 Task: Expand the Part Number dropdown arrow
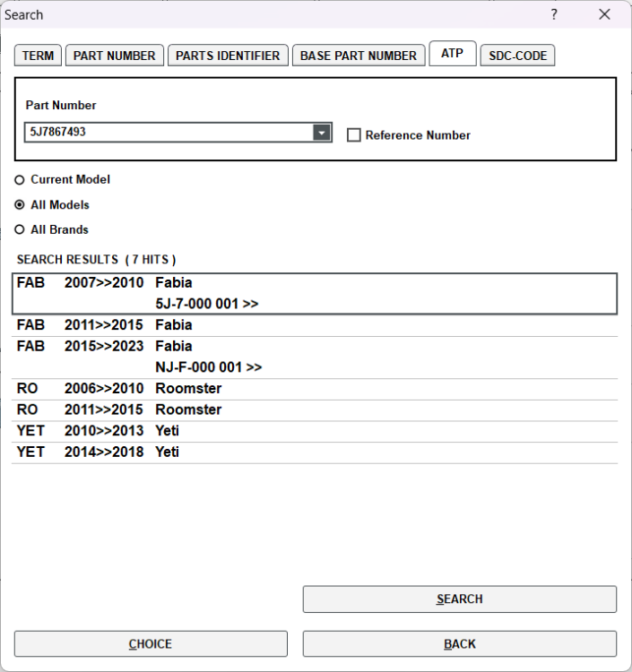322,133
